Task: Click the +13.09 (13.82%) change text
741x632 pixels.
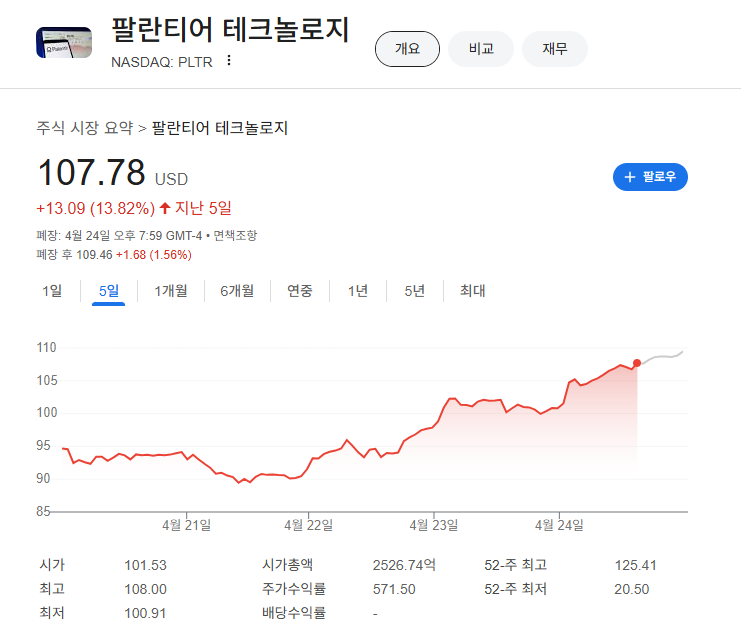Action: (x=95, y=208)
